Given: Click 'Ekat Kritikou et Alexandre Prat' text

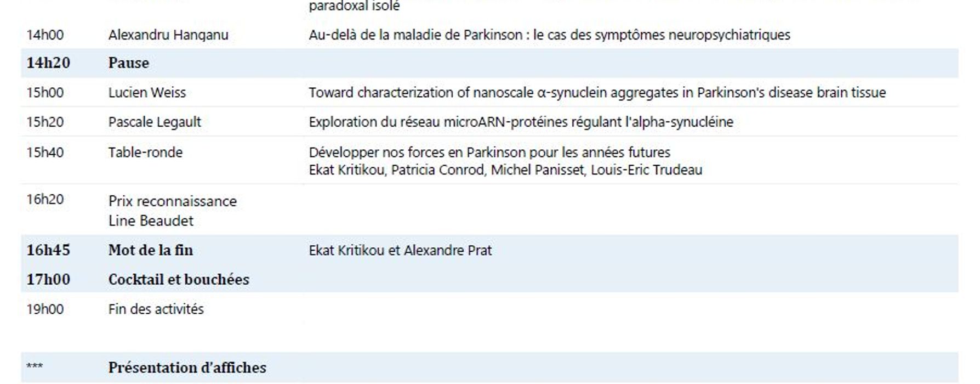Looking at the screenshot, I should coord(400,251).
